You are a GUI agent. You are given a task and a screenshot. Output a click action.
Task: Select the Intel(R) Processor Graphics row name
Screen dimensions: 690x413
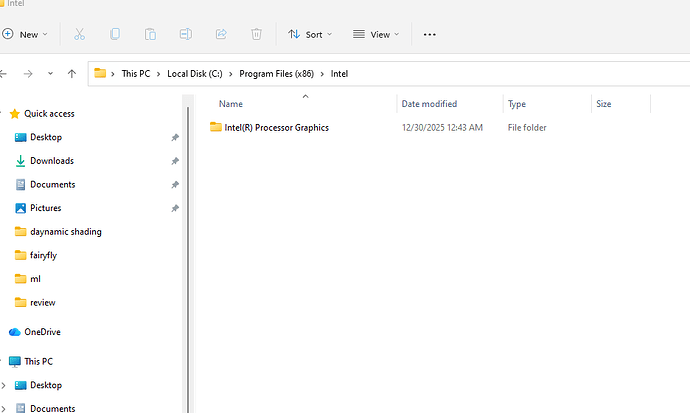(x=276, y=128)
